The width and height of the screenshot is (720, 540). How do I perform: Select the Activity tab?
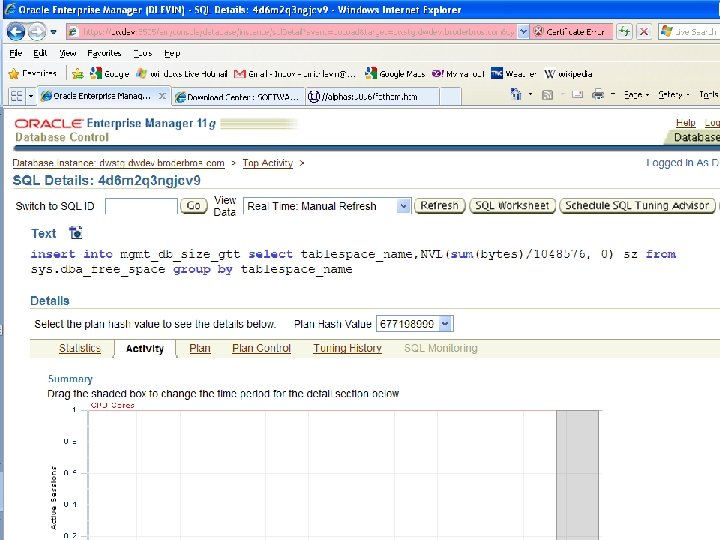pos(145,349)
